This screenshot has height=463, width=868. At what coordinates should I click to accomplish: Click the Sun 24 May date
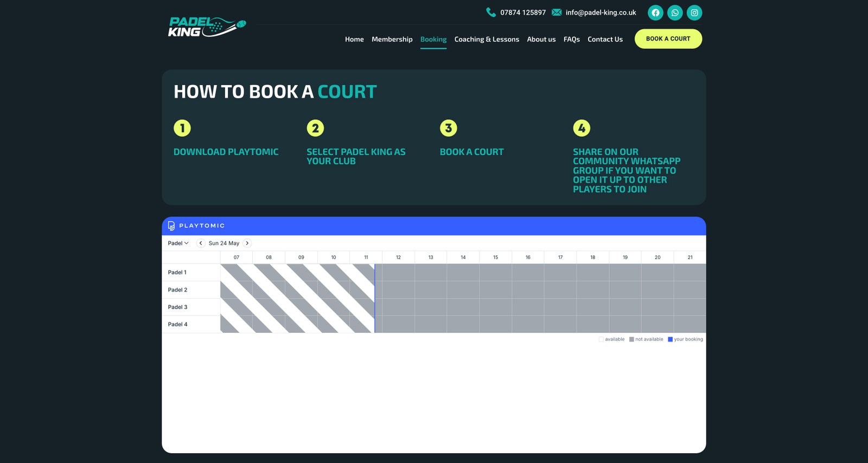point(224,243)
